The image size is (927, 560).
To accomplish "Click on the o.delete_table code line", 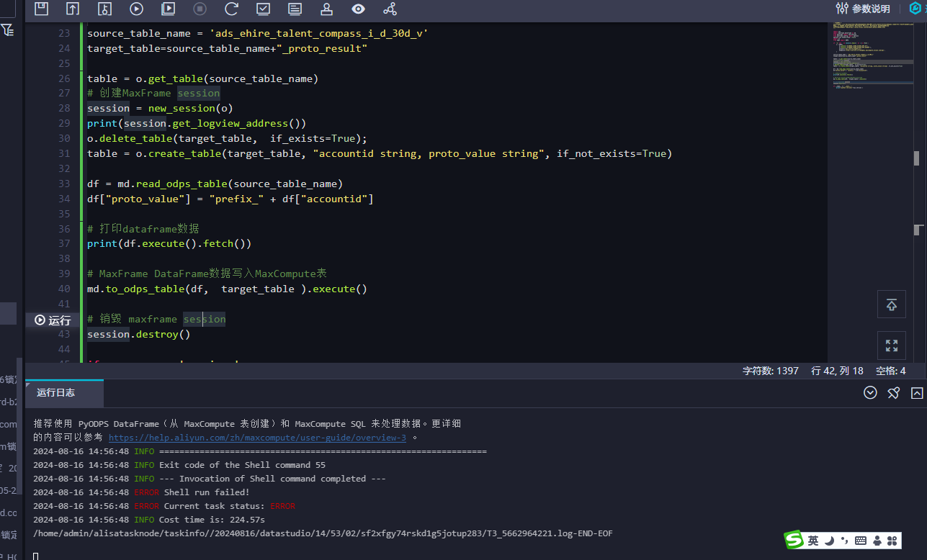I will (x=227, y=138).
